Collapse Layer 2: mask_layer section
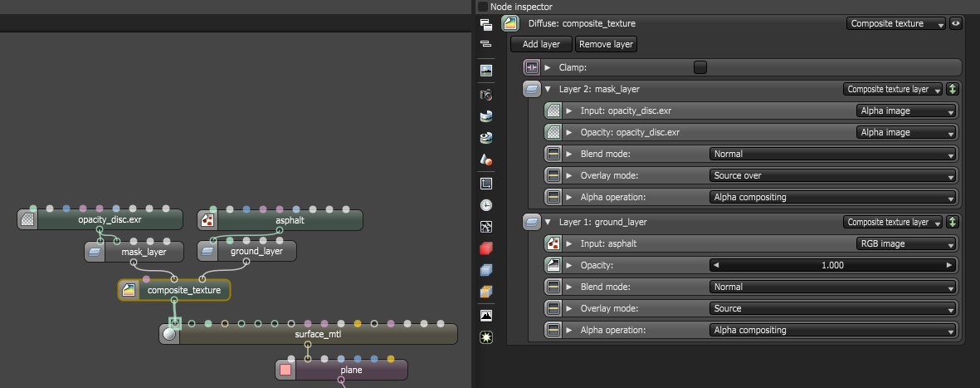Viewport: 980px width, 388px height. click(x=548, y=89)
